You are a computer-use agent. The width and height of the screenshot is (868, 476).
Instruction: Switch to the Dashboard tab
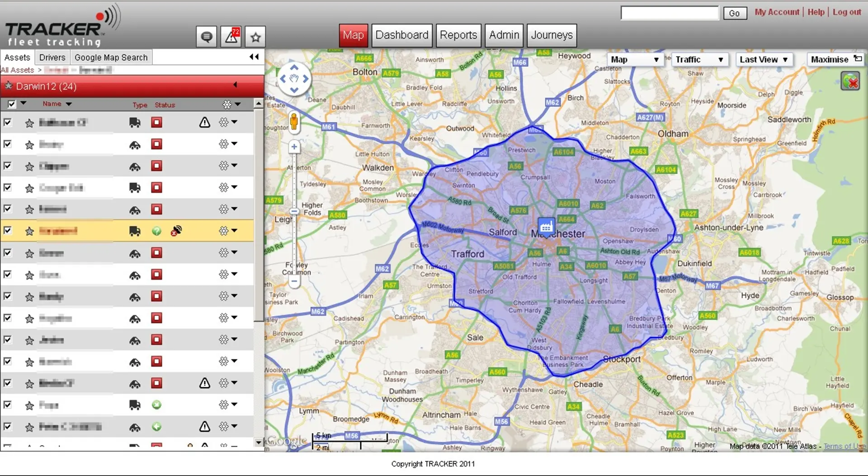402,35
